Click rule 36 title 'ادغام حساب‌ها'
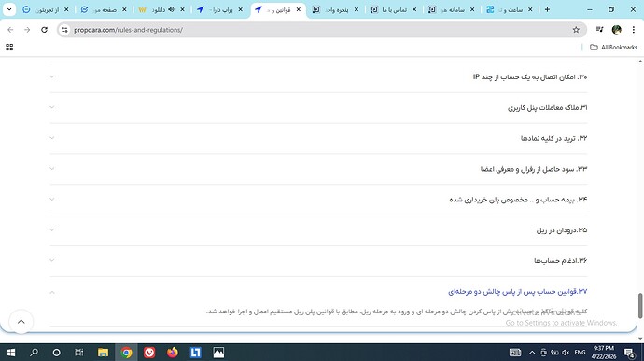 [x=561, y=261]
